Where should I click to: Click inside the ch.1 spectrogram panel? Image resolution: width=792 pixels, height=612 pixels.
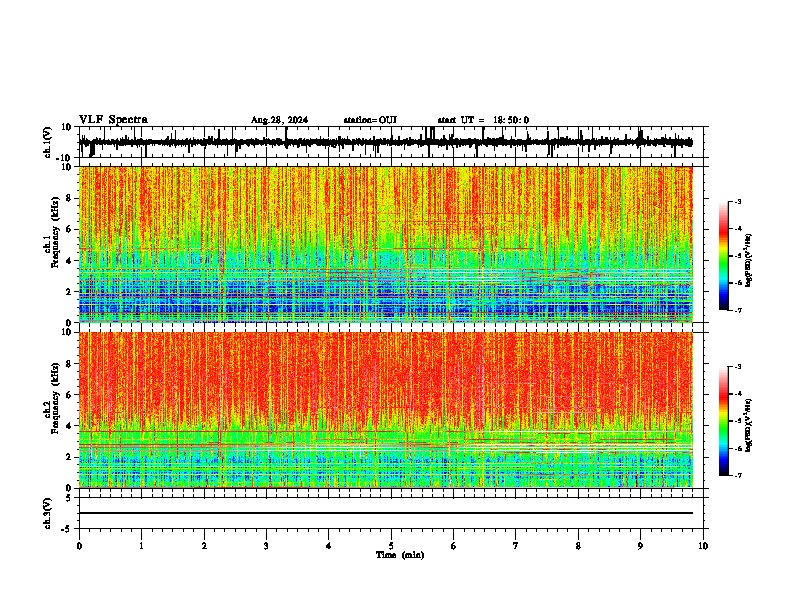pyautogui.click(x=385, y=244)
